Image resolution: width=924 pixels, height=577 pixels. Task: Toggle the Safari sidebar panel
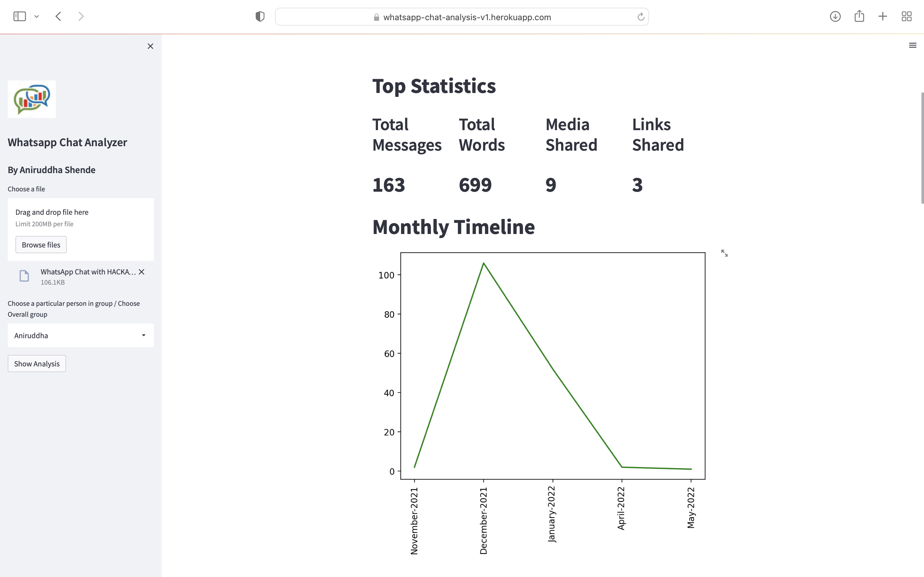19,16
